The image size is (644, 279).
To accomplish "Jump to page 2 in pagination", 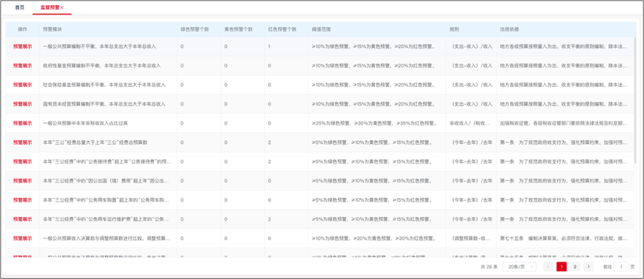I will [x=575, y=267].
